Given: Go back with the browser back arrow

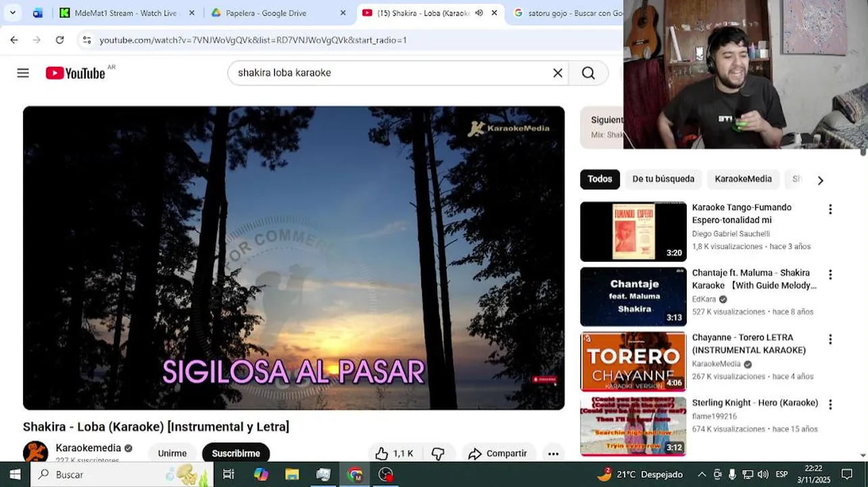Looking at the screenshot, I should (14, 40).
